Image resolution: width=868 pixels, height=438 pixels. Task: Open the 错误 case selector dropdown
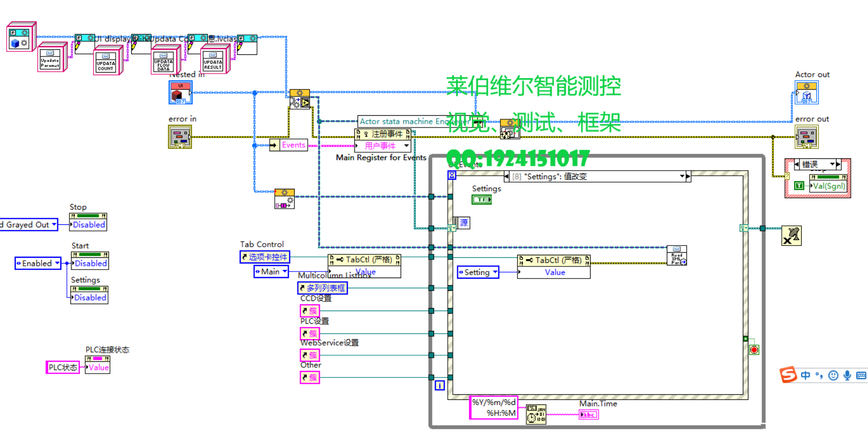pos(832,164)
